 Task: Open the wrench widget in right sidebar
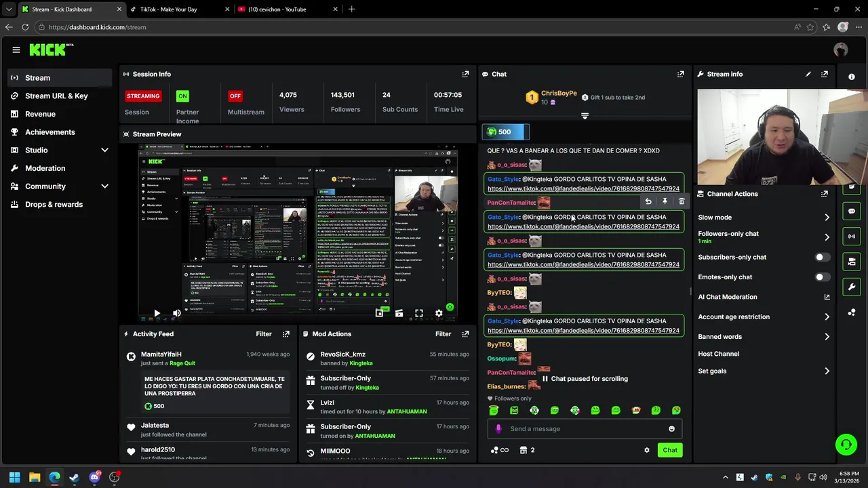[852, 287]
